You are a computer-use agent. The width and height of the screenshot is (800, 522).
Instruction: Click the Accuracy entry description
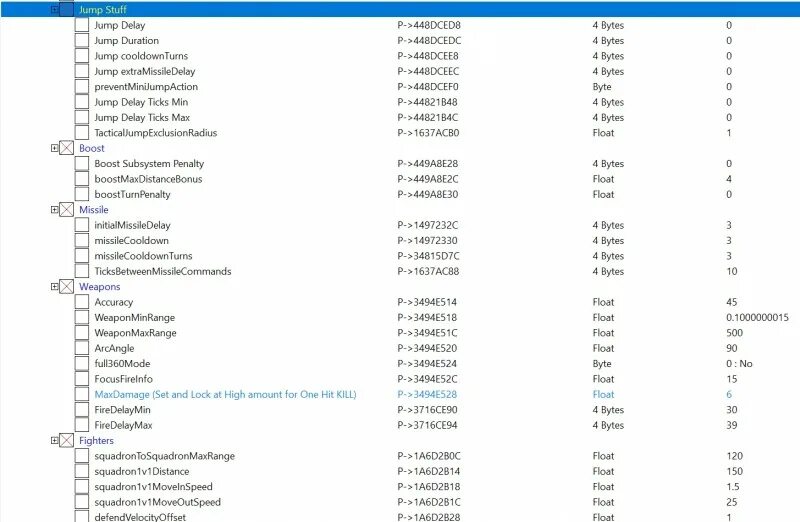(113, 302)
